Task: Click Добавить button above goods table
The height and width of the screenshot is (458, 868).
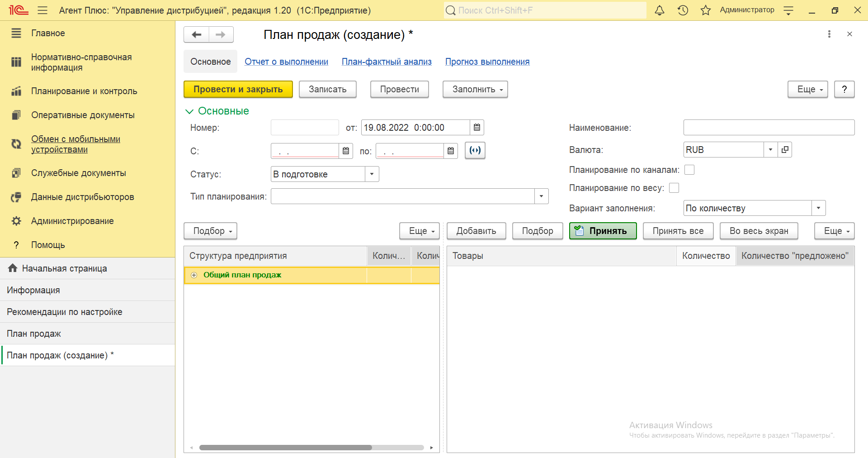Action: coord(476,231)
